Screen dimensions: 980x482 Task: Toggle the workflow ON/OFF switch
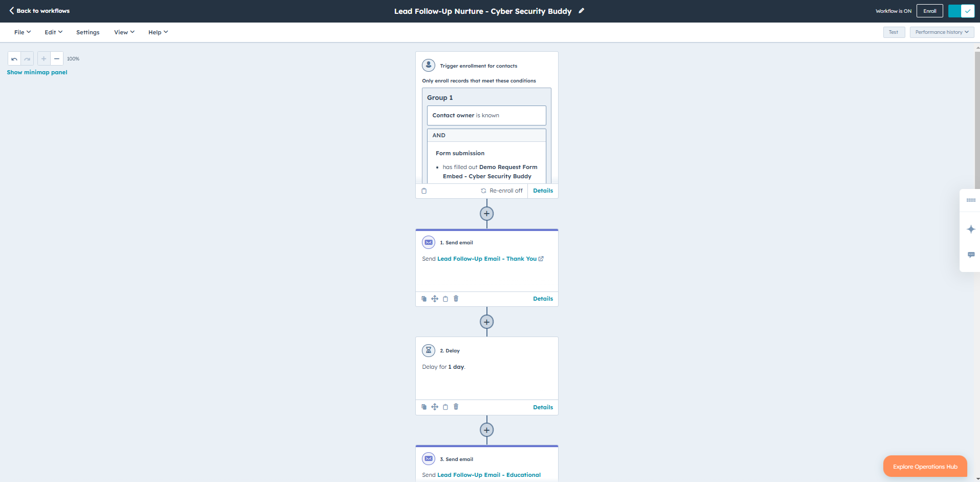click(961, 11)
